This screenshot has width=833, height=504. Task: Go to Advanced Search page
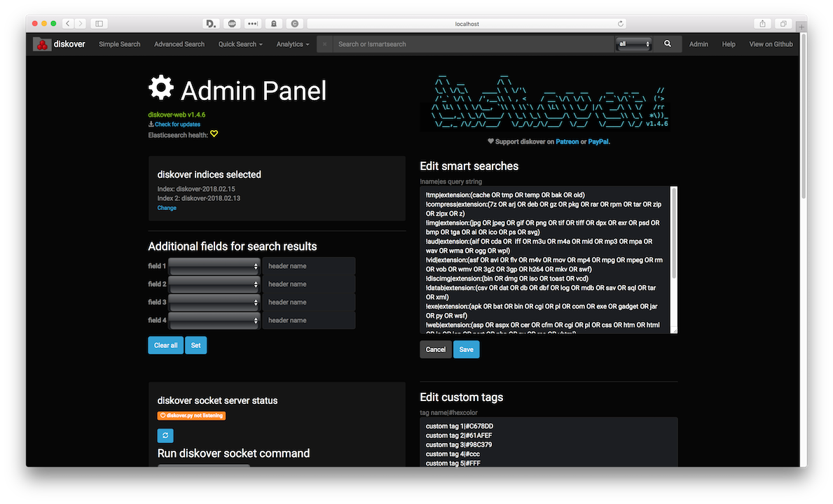[x=179, y=44]
